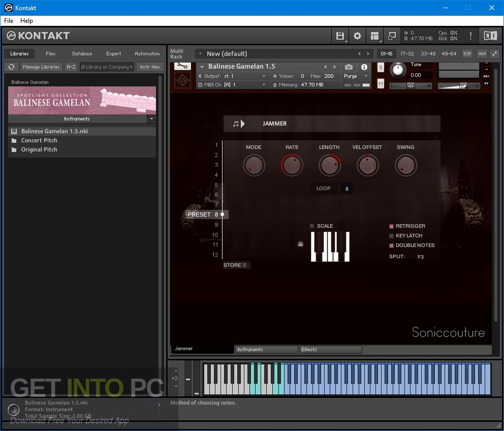Image resolution: width=504 pixels, height=431 pixels.
Task: Click the snapshot camera icon
Action: click(x=349, y=67)
